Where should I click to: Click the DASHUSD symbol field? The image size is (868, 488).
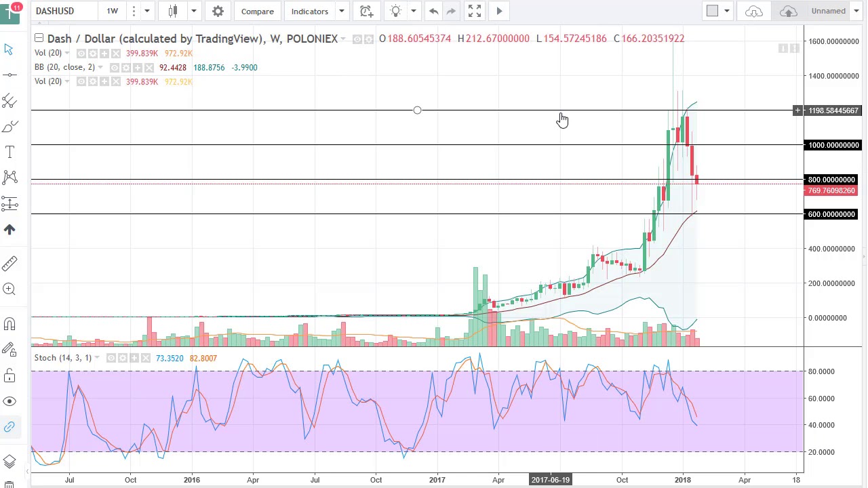pyautogui.click(x=64, y=11)
